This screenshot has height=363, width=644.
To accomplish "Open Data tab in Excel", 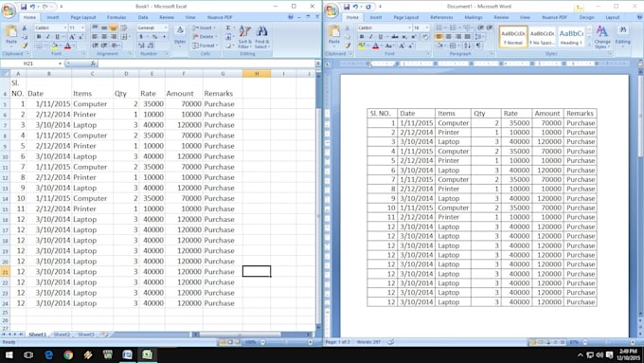I will 143,17.
